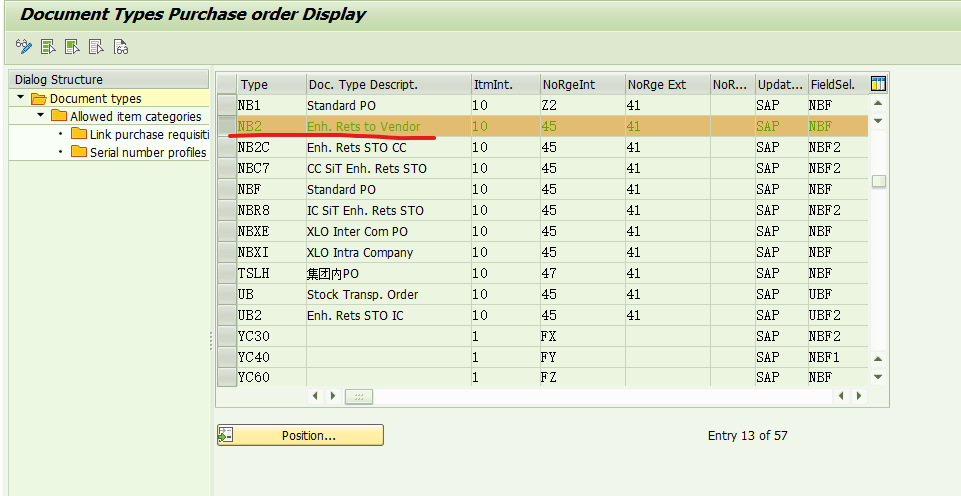Click the Type cell NBXE

(x=272, y=231)
